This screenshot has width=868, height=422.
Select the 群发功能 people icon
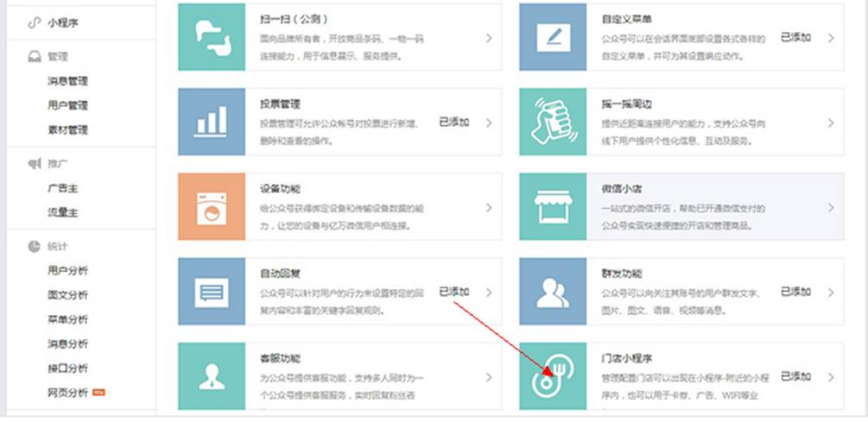552,292
